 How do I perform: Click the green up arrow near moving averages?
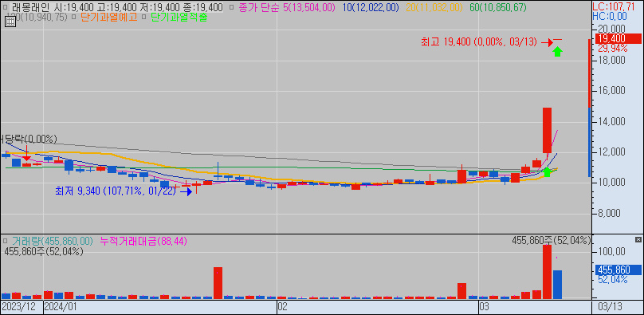(547, 172)
